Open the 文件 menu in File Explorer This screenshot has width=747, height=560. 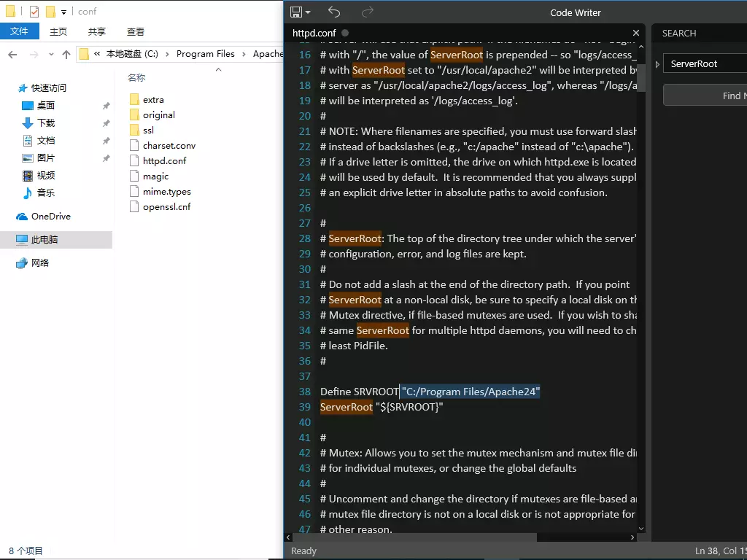(x=19, y=31)
